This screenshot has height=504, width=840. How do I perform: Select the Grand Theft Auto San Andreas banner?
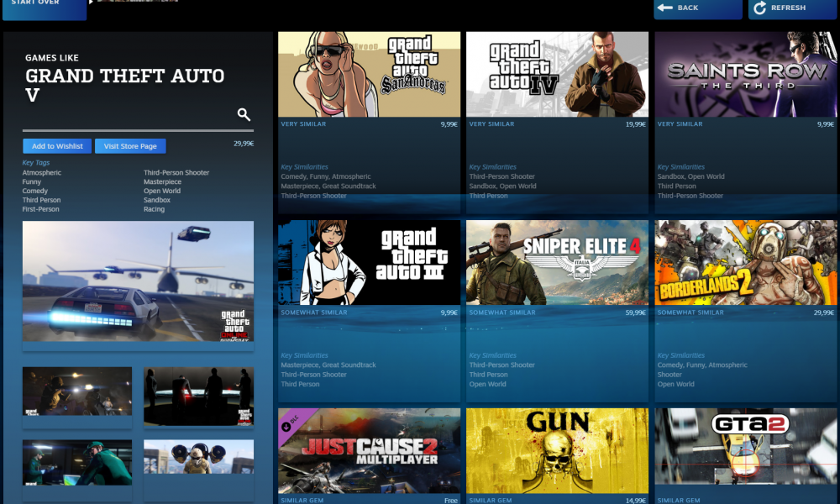tap(369, 74)
